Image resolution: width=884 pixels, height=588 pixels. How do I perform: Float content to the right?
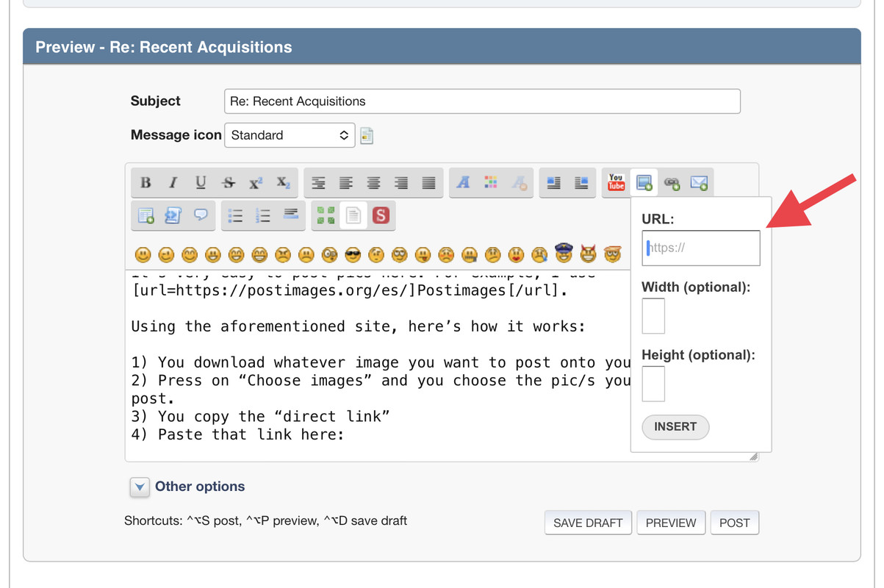coord(581,183)
